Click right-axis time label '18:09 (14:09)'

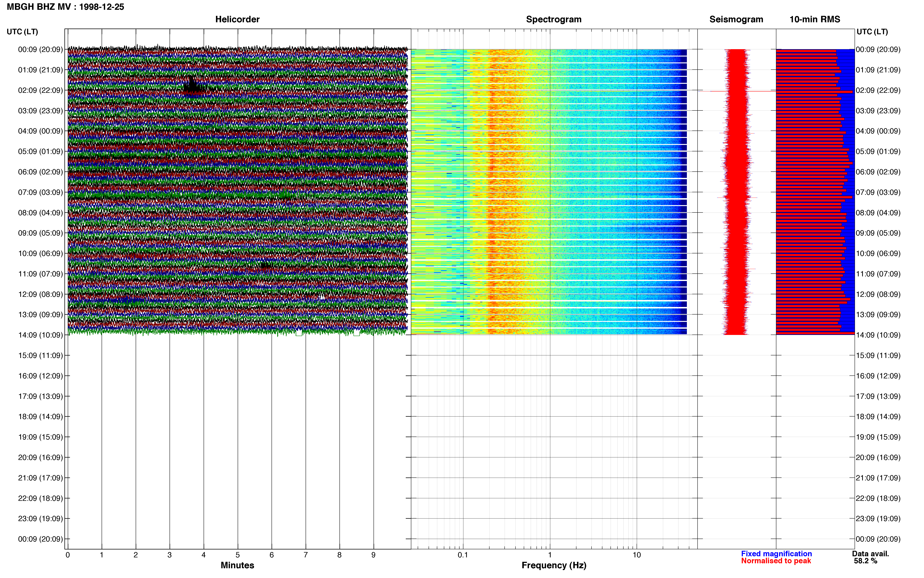[878, 417]
